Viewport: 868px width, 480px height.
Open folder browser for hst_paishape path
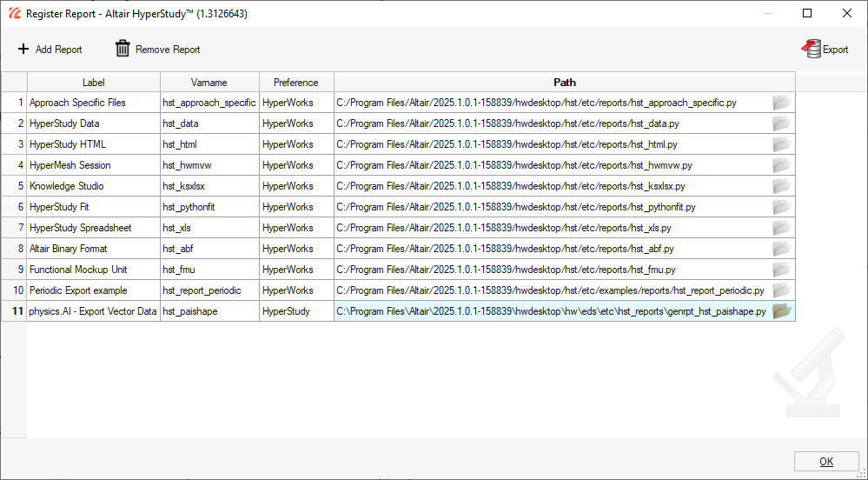pos(782,311)
